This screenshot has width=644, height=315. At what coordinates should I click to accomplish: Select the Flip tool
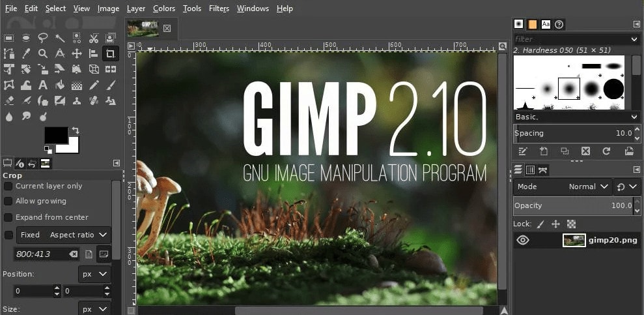pyautogui.click(x=111, y=69)
